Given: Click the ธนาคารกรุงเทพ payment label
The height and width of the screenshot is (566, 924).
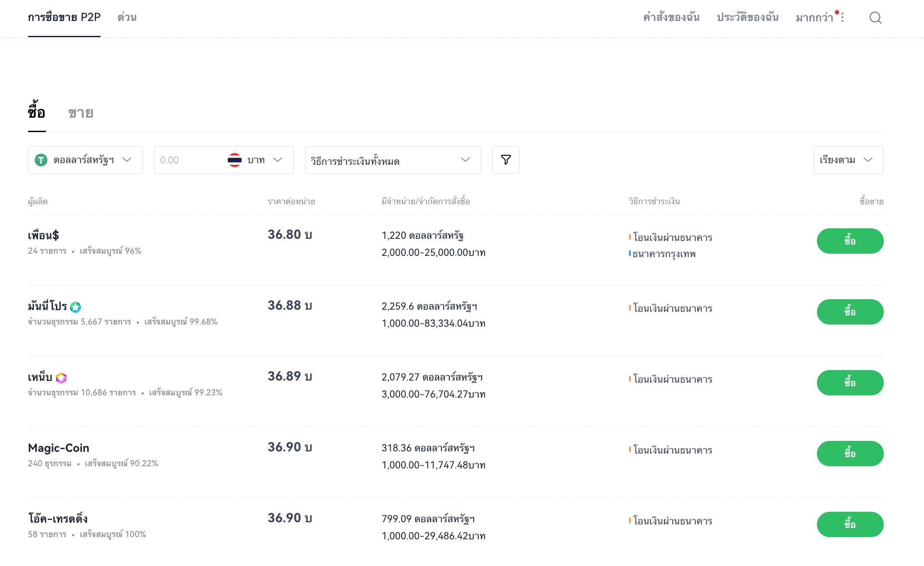Looking at the screenshot, I should [x=664, y=254].
